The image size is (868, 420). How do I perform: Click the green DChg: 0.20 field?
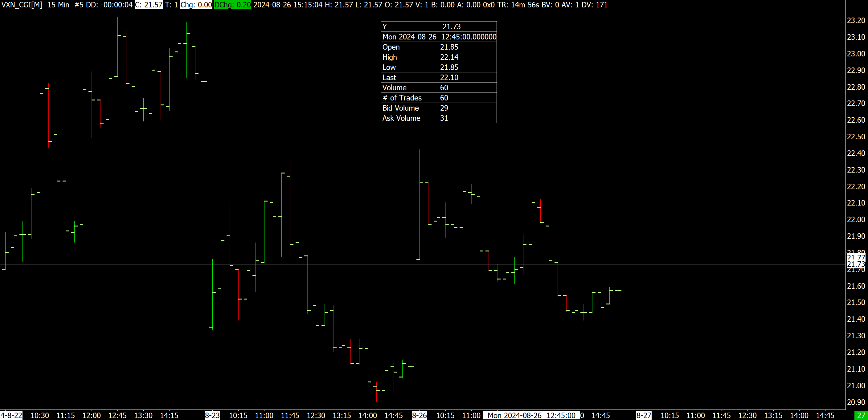pyautogui.click(x=232, y=5)
